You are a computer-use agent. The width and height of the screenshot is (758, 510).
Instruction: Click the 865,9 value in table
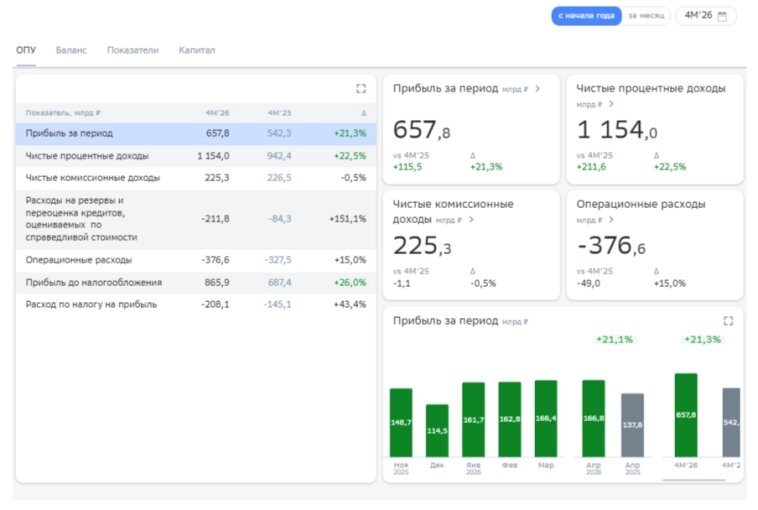click(x=217, y=283)
